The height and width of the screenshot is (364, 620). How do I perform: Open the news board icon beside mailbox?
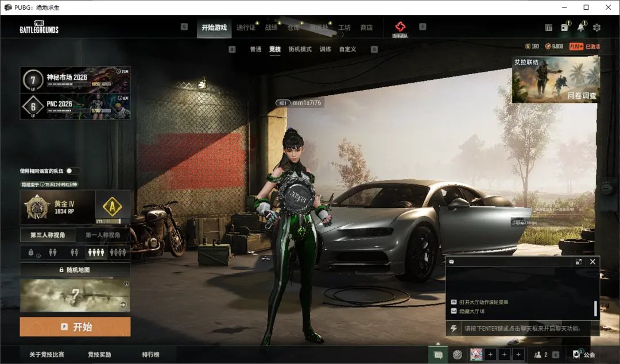click(549, 28)
